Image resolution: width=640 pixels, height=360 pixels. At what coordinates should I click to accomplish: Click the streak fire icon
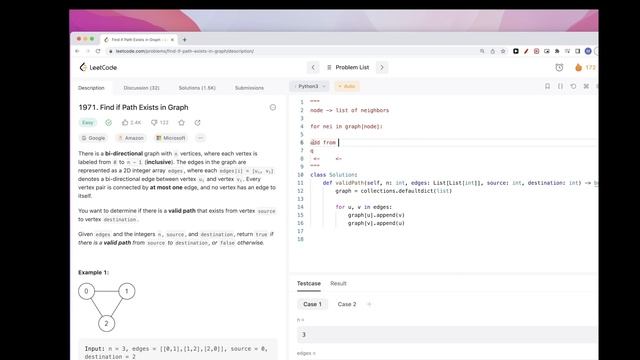point(578,67)
